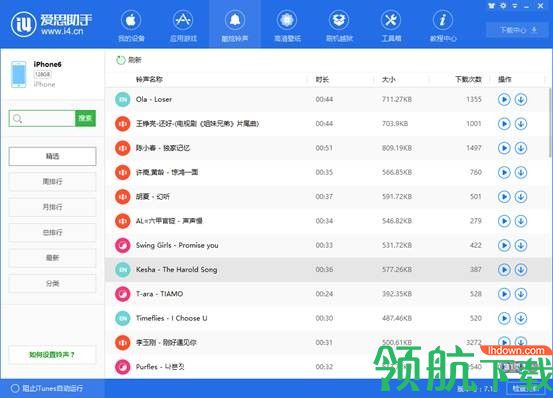Select the Latest sidebar button
Viewport: 553px width, 398px height.
coord(52,258)
